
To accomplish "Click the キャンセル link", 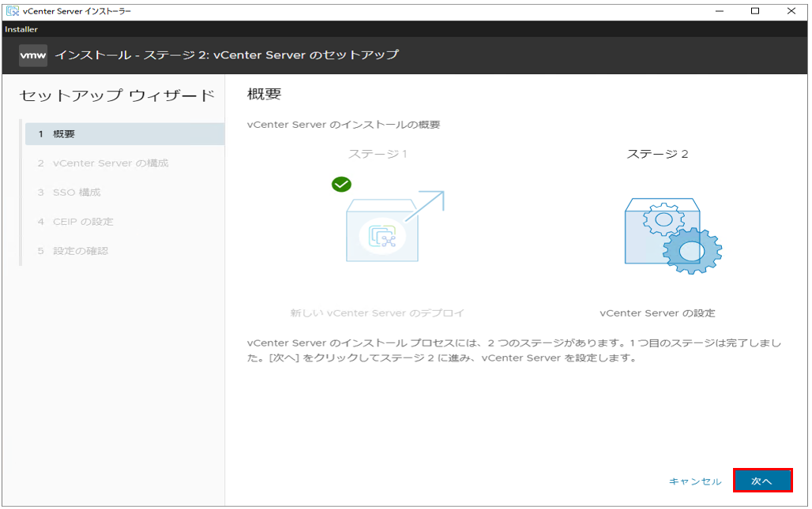I will tap(695, 481).
